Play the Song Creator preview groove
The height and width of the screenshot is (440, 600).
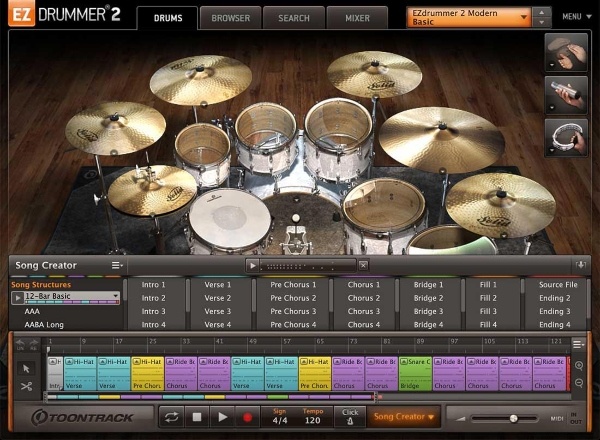pyautogui.click(x=252, y=266)
